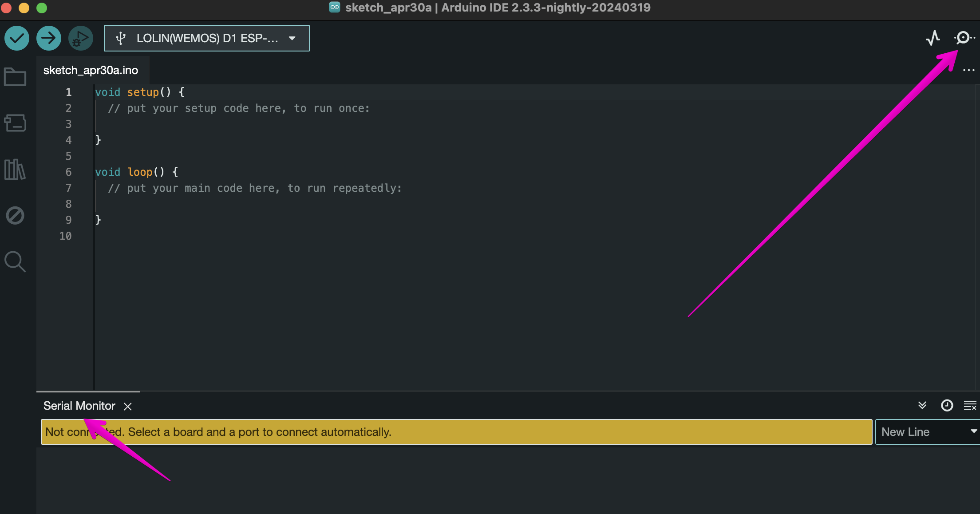This screenshot has height=514, width=980.
Task: Open the Boards Manager sidebar icon
Action: [x=15, y=123]
